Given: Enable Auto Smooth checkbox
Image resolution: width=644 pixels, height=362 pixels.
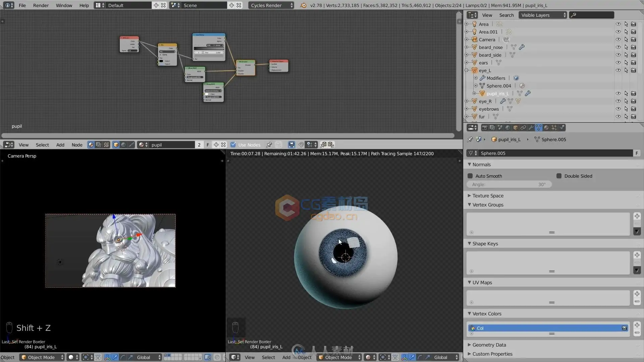Looking at the screenshot, I should click(x=470, y=176).
